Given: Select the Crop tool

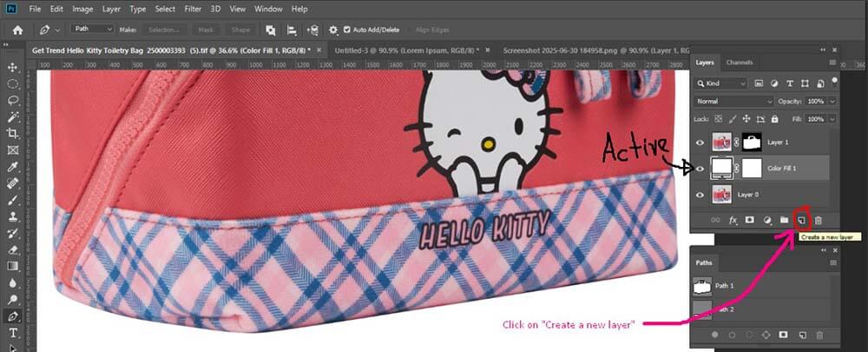Looking at the screenshot, I should pos(12,134).
